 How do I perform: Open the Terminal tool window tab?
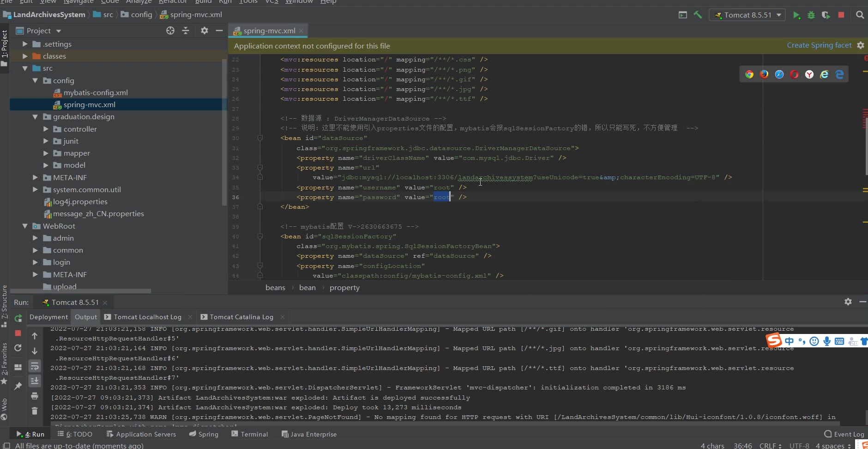coord(249,434)
